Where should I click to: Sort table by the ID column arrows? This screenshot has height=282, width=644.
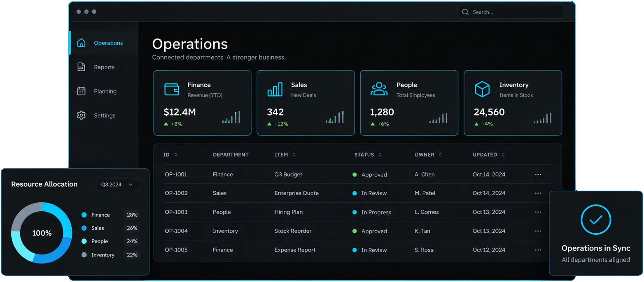coord(176,155)
